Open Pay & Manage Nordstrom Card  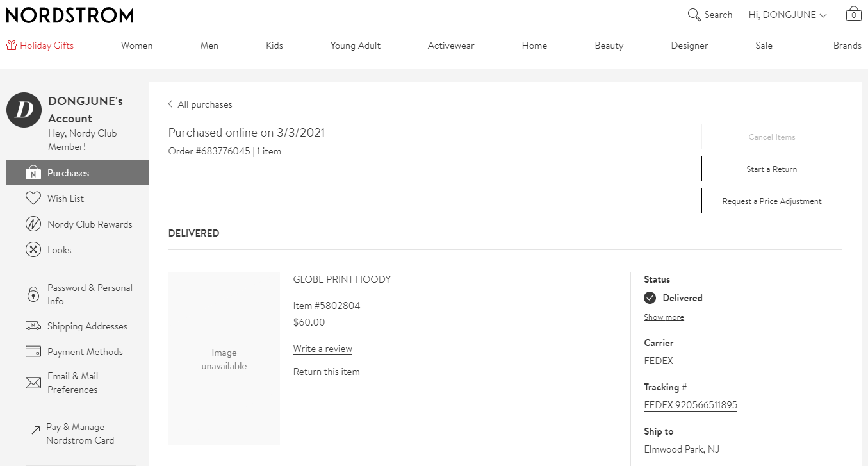pyautogui.click(x=80, y=433)
